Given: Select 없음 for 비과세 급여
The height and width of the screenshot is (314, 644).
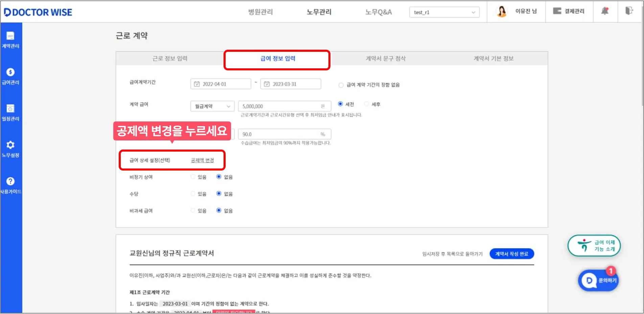Looking at the screenshot, I should [219, 210].
